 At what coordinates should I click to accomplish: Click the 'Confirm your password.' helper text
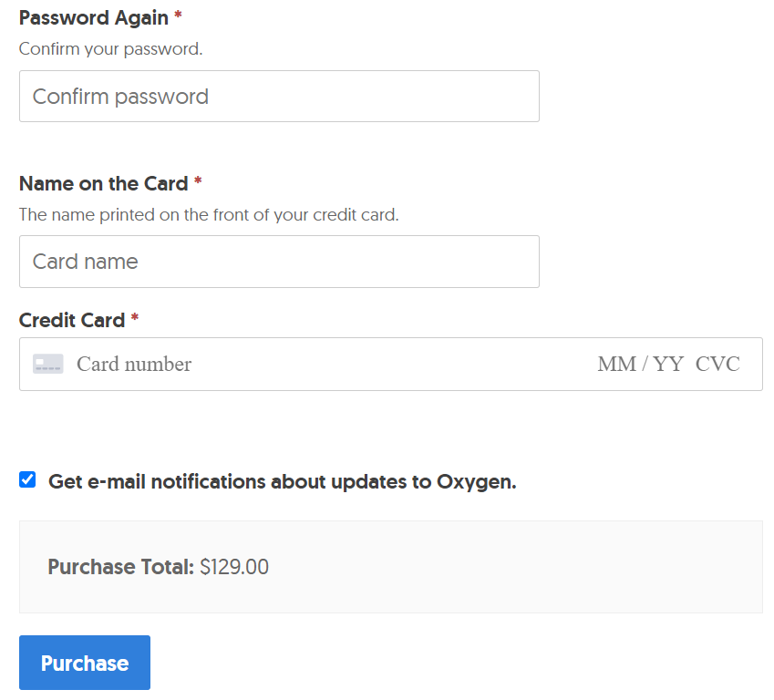110,49
